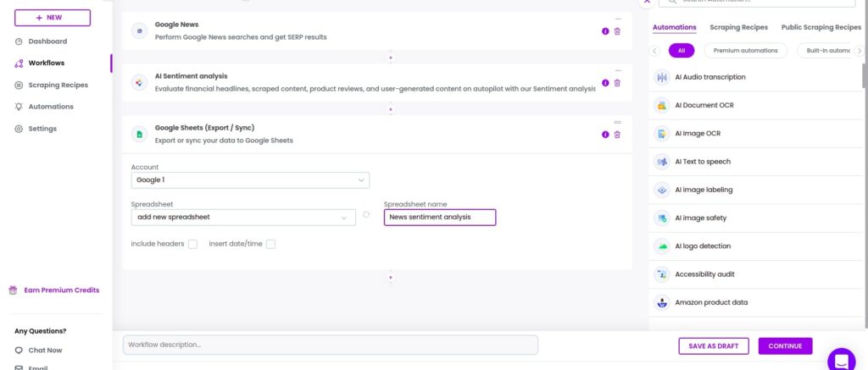Open the Account dropdown showing Google 1
The image size is (868, 370).
tap(250, 180)
